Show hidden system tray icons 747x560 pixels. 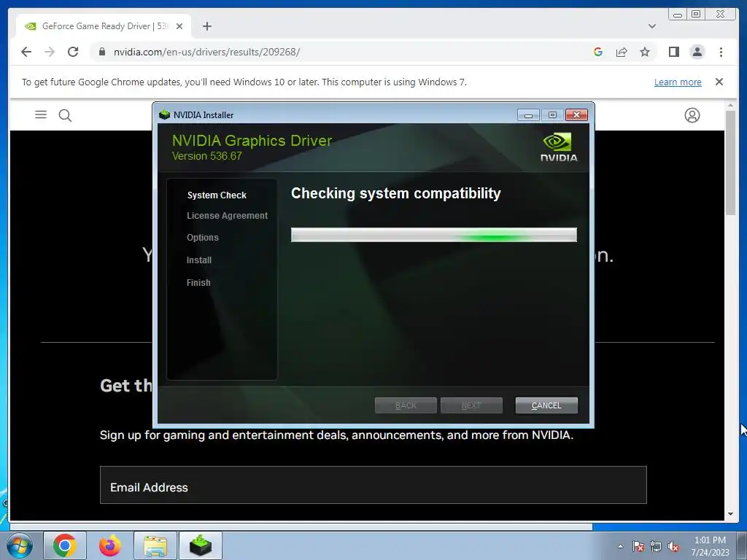[x=620, y=546]
